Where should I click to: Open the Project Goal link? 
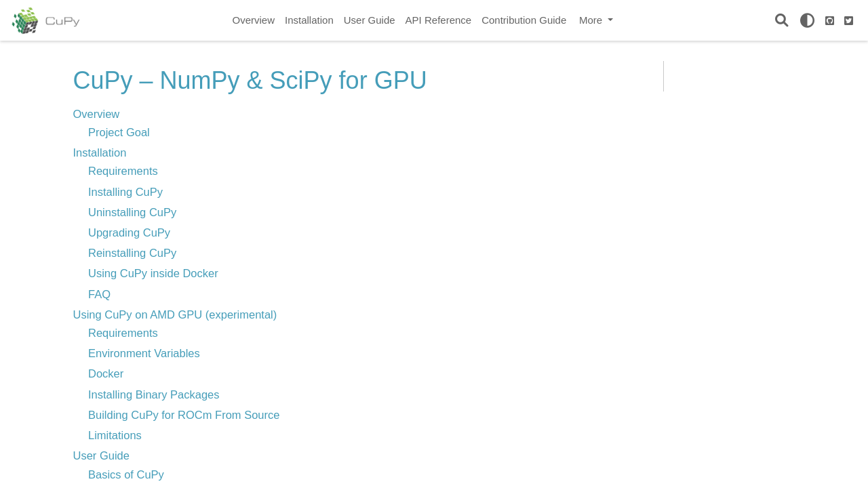[x=119, y=132]
